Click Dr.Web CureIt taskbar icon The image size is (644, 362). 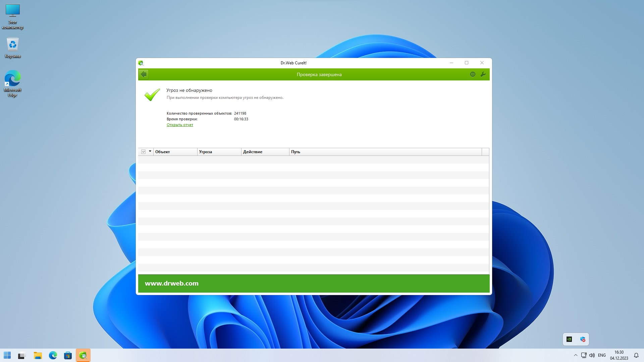point(83,355)
